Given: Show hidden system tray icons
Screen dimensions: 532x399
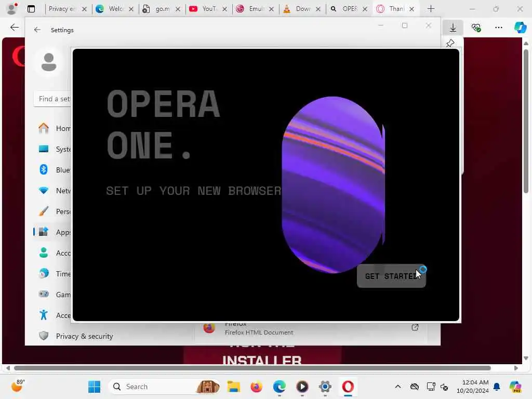Looking at the screenshot, I should (x=398, y=387).
